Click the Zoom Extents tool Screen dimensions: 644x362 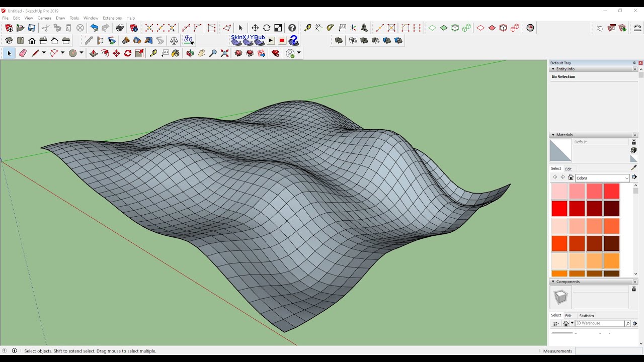[224, 53]
